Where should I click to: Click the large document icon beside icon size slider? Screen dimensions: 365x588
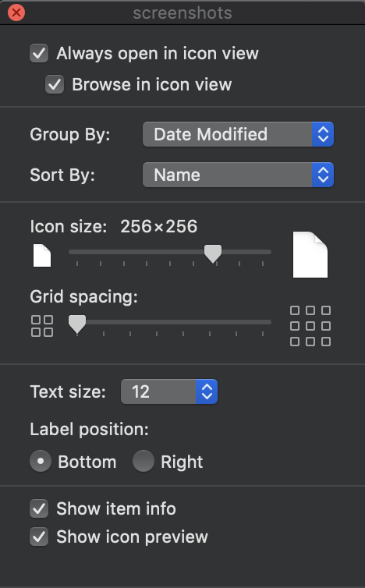[310, 255]
